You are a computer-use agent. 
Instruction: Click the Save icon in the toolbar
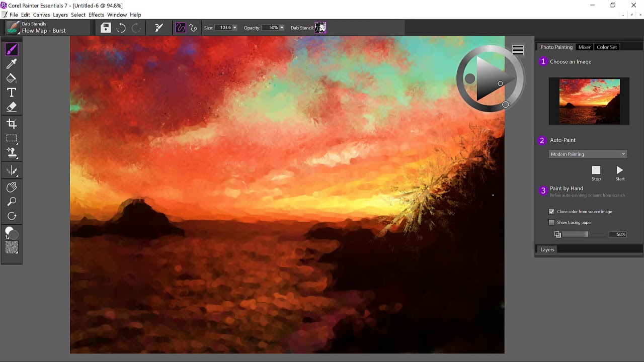click(105, 28)
